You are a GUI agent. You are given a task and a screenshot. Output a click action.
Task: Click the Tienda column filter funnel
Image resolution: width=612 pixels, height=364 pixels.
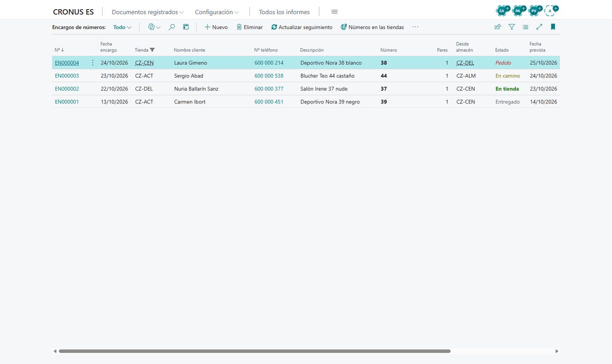tap(152, 50)
